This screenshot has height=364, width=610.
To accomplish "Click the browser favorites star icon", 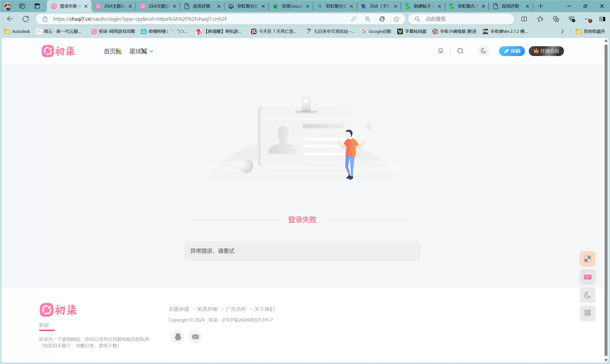I will click(x=396, y=19).
